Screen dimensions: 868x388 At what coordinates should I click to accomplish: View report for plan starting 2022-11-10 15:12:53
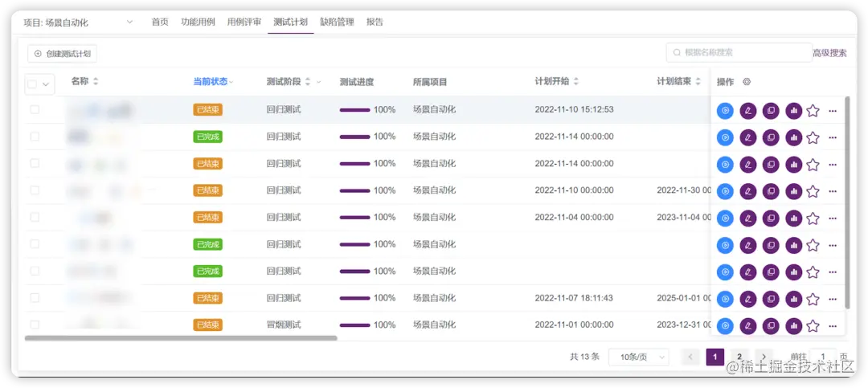point(794,111)
